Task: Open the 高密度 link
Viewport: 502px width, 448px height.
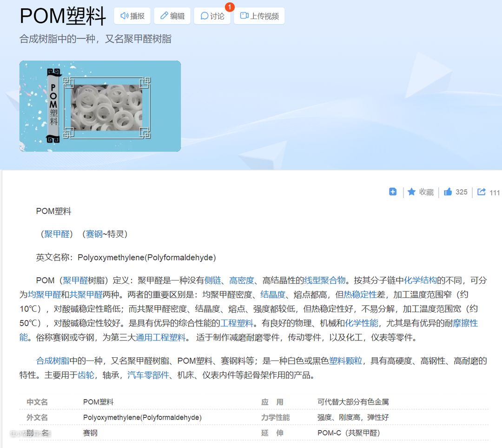Action: 242,280
